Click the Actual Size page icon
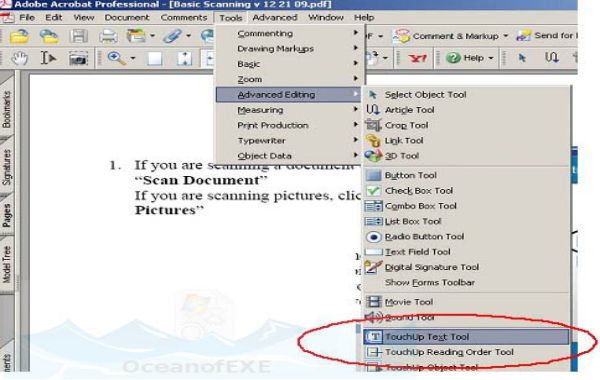 [x=155, y=59]
